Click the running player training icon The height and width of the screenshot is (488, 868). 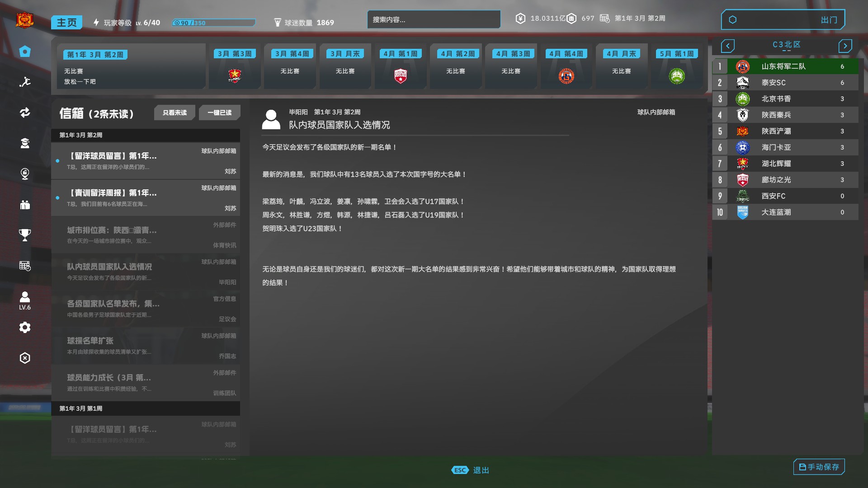(25, 82)
